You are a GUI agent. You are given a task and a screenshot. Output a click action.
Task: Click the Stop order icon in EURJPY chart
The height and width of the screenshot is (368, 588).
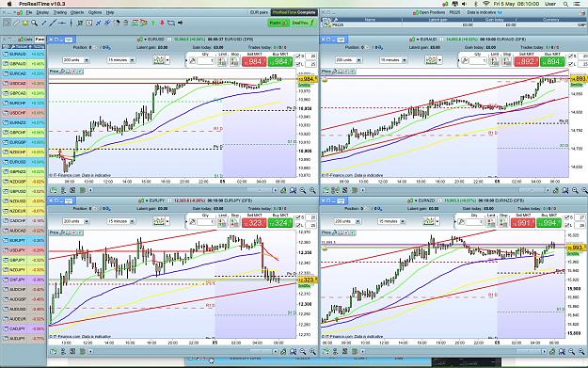coord(235,222)
